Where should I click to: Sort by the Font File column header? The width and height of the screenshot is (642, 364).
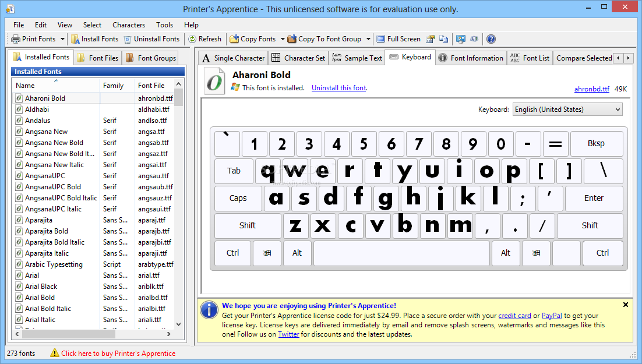(154, 85)
